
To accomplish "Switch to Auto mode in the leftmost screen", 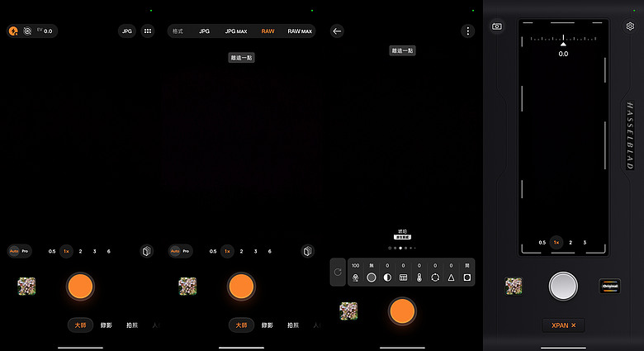I will pyautogui.click(x=14, y=251).
